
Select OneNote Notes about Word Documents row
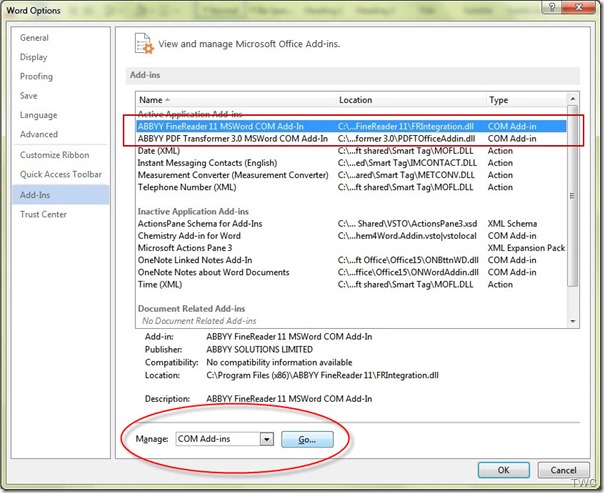coord(351,272)
